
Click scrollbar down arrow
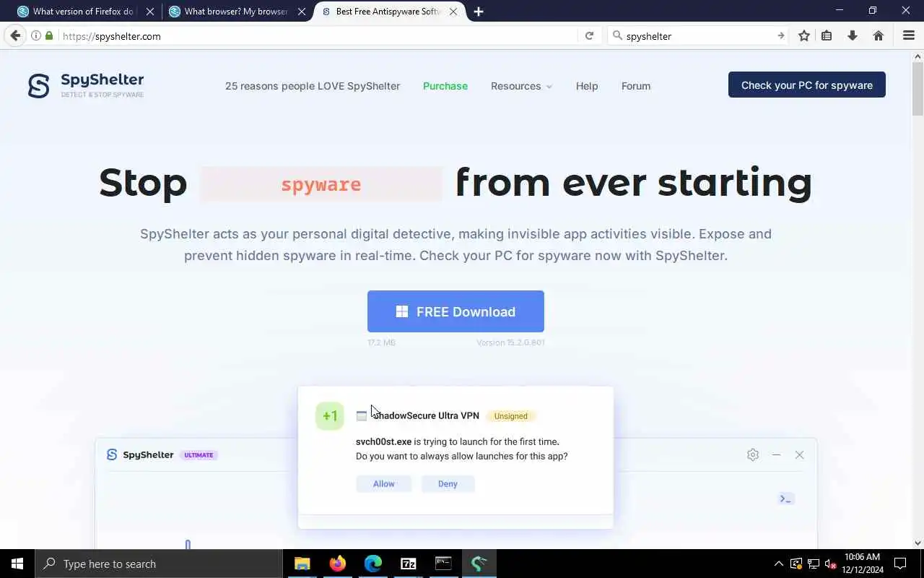(918, 543)
